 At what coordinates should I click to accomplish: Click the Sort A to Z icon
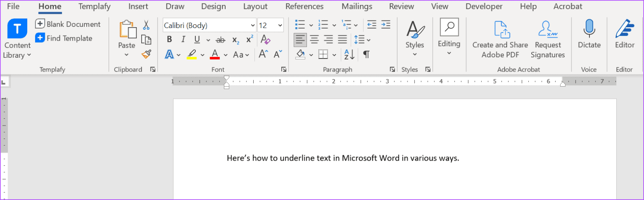[349, 54]
